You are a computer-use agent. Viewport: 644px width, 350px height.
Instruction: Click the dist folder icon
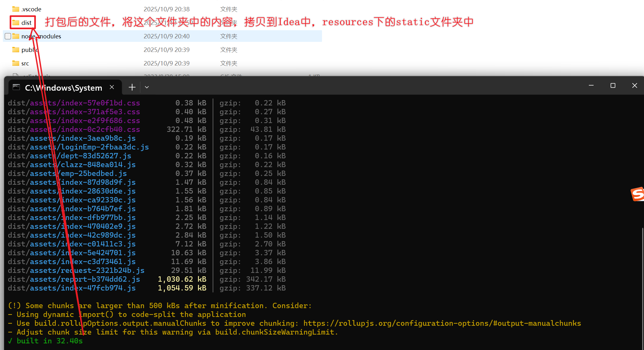click(16, 23)
